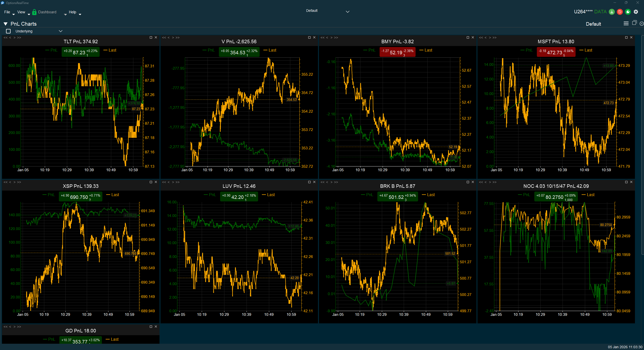Click the hamburger menu icon near Default
This screenshot has width=644, height=350.
(x=626, y=23)
